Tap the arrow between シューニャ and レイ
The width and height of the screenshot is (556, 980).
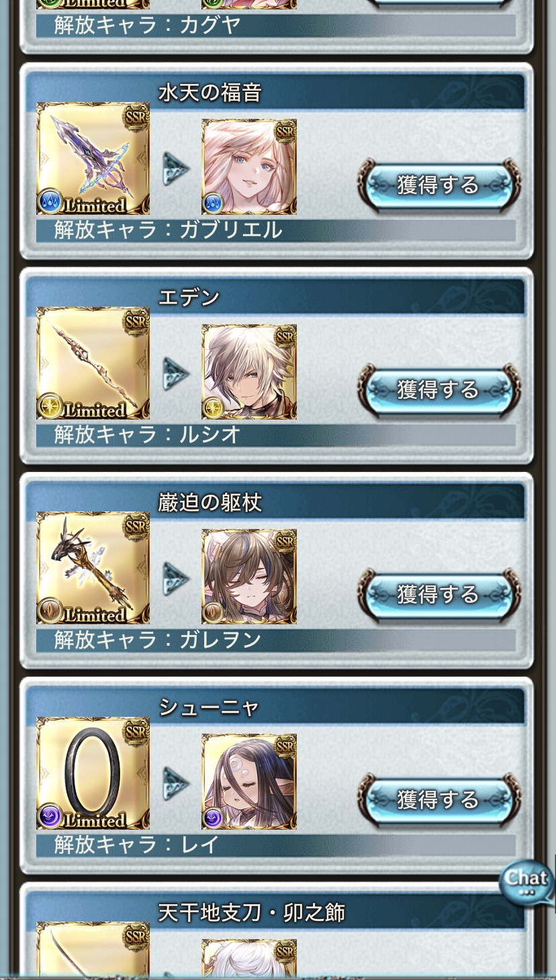[x=176, y=784]
